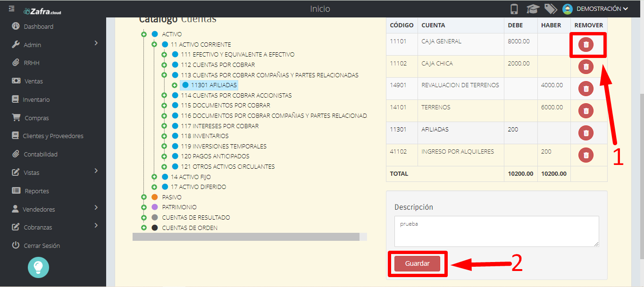Expand the 112 CUENTAS POR COBRAR node
Image resolution: width=644 pixels, height=287 pixels.
[164, 65]
